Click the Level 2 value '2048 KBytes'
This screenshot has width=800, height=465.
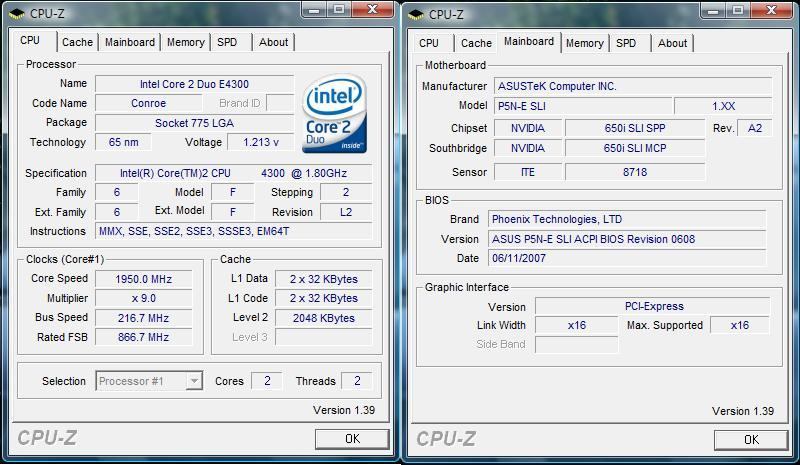click(x=323, y=318)
